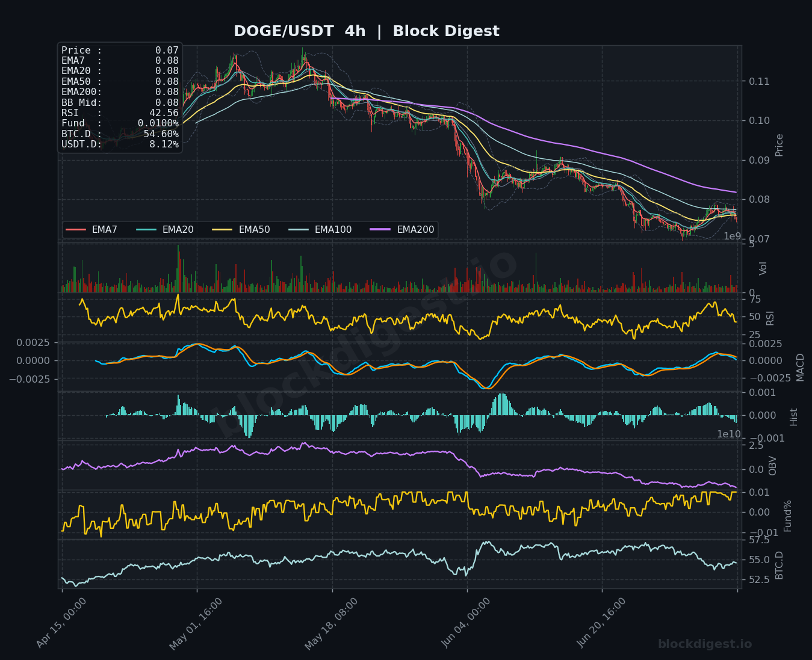
Task: Select the "EMA20" legend label
Action: coord(178,230)
